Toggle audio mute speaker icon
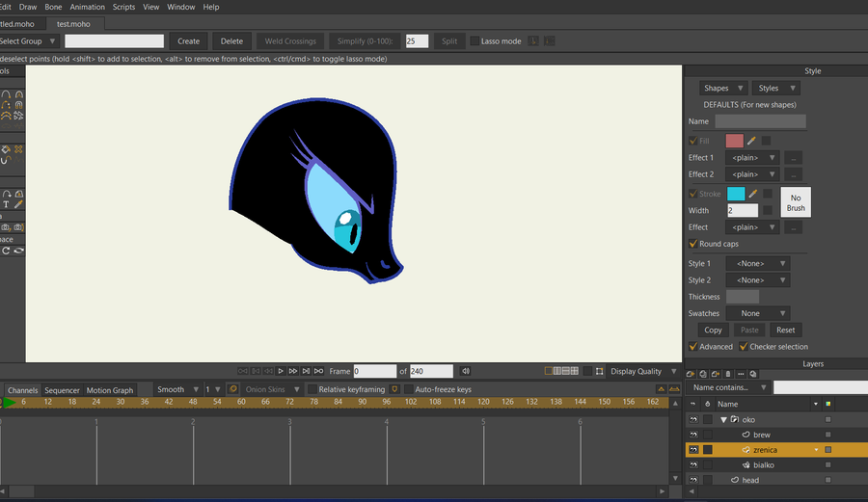The image size is (868, 502). click(x=466, y=371)
